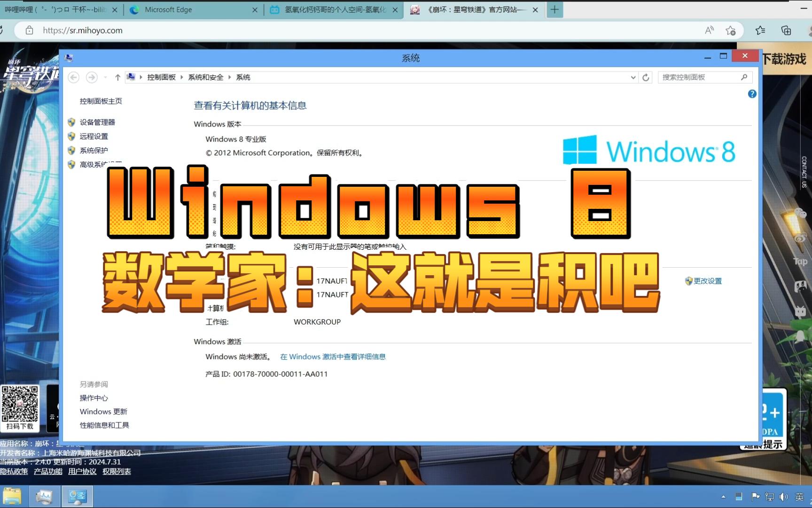View site info via the lock icon
The height and width of the screenshot is (508, 812).
tap(29, 30)
